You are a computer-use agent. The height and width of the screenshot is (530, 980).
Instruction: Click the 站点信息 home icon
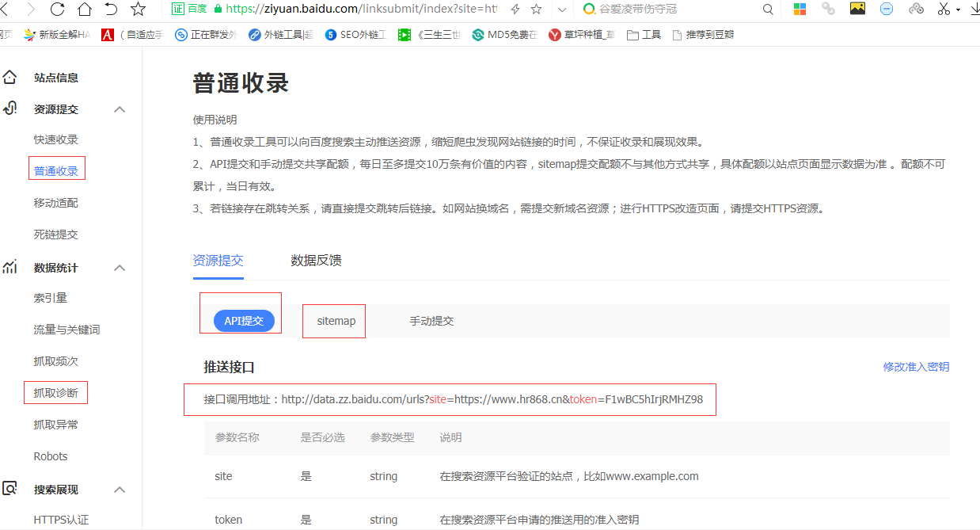(9, 78)
